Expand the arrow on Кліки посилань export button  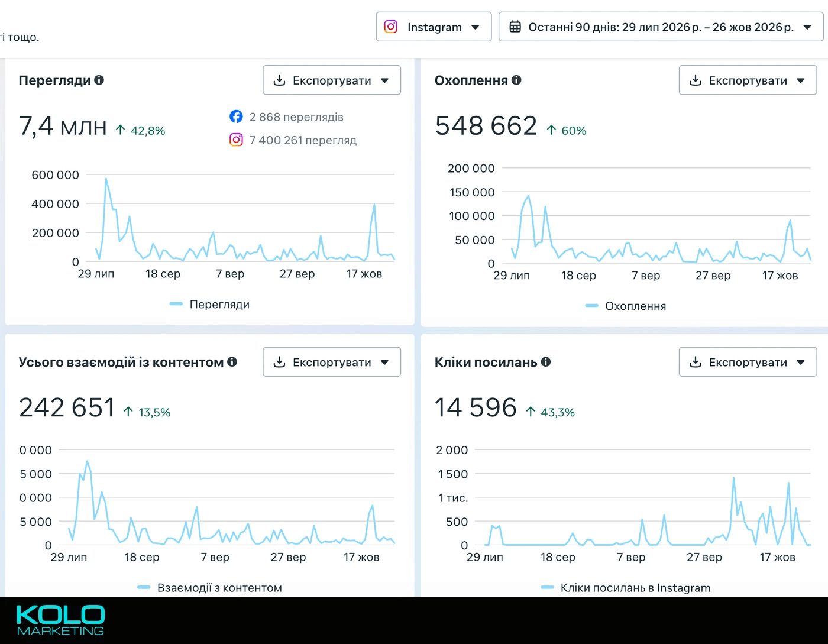click(801, 363)
